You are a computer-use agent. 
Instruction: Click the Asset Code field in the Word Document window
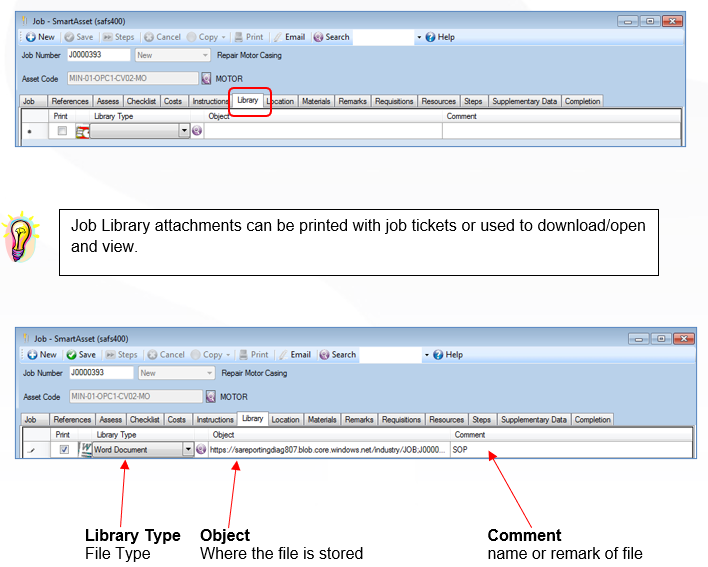pyautogui.click(x=136, y=396)
